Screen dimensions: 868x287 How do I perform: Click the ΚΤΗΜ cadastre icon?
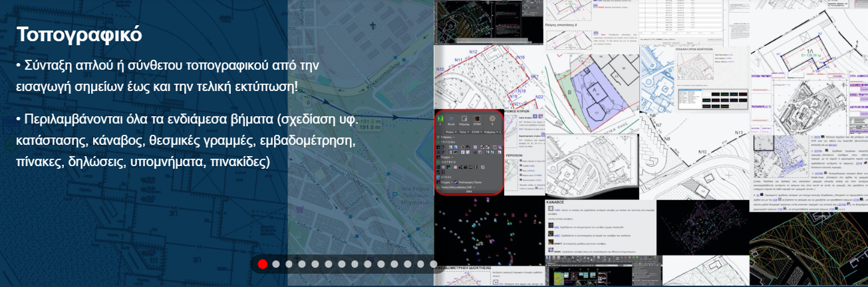coord(477,118)
